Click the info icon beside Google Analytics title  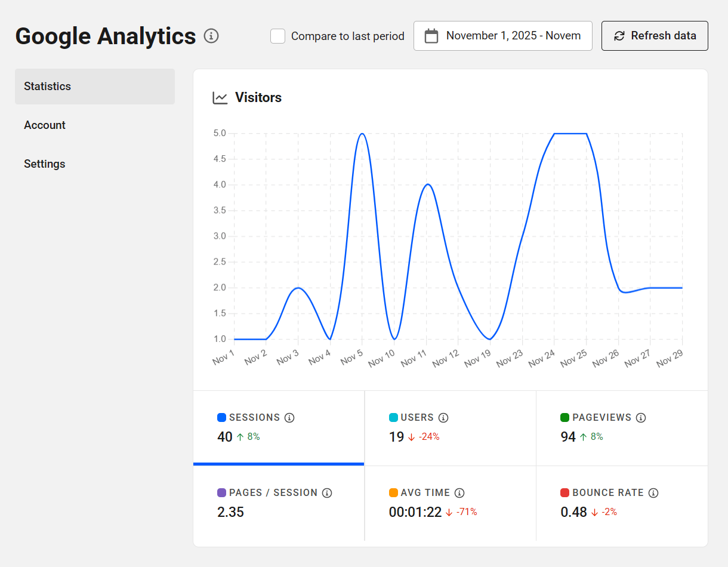pos(211,36)
